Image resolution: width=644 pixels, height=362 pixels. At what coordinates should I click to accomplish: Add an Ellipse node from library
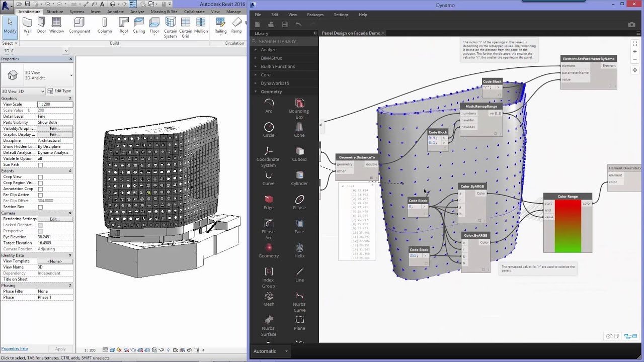(x=299, y=202)
